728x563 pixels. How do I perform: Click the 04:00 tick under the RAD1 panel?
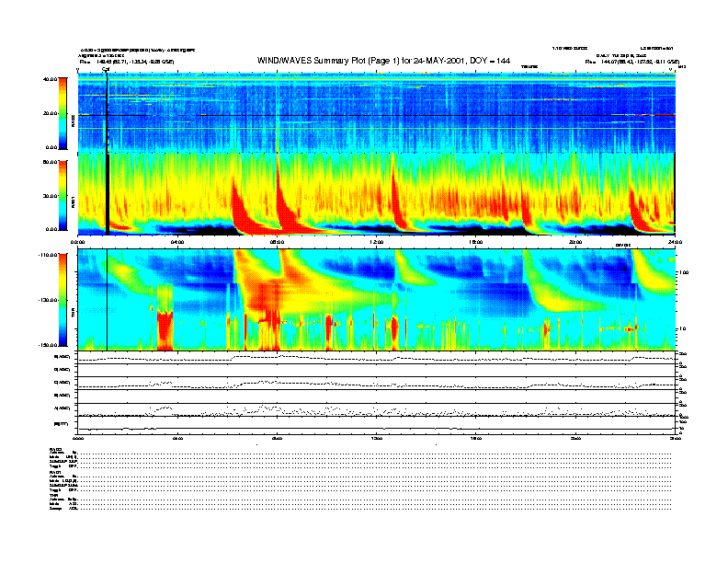pyautogui.click(x=177, y=242)
